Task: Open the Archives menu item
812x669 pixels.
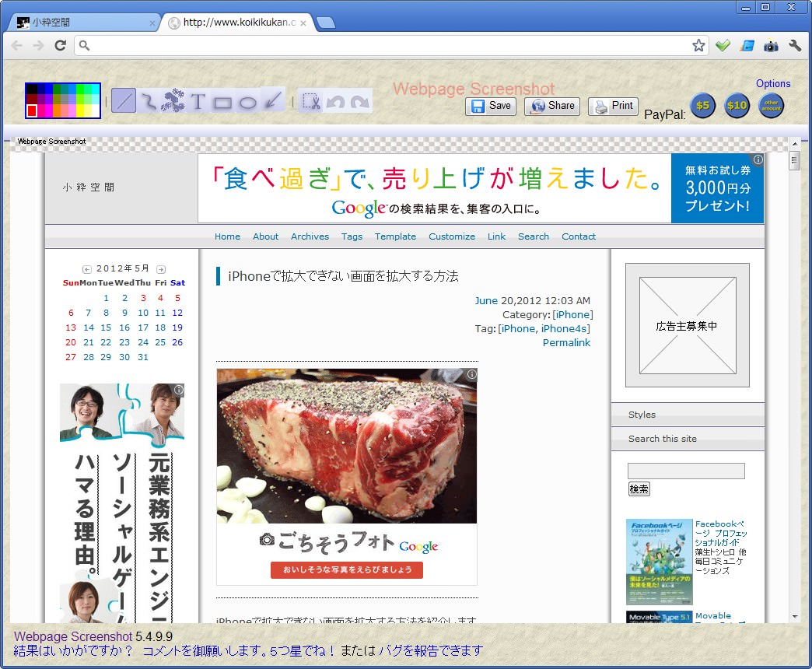Action: [x=310, y=236]
